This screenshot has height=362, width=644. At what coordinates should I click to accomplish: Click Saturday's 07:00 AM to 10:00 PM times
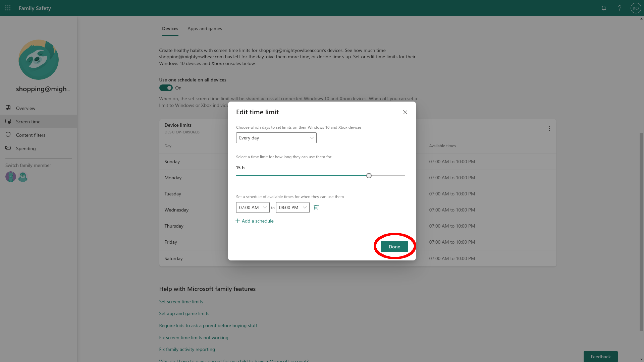click(452, 258)
